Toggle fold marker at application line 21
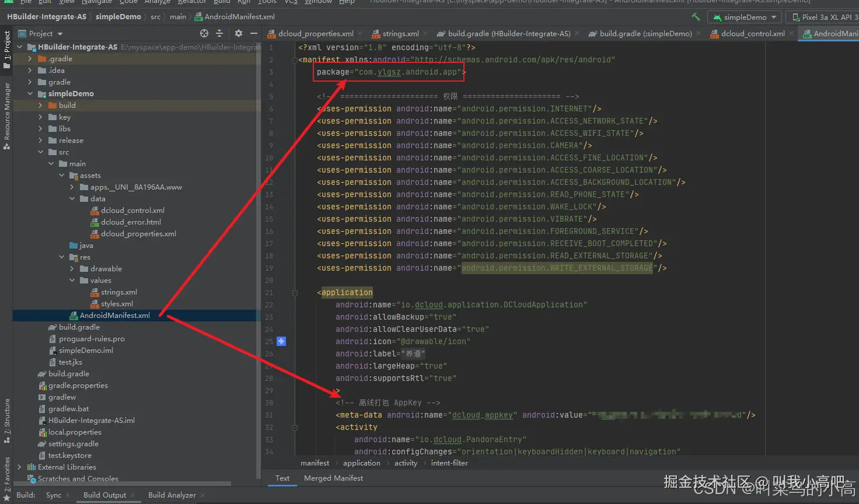Image resolution: width=859 pixels, height=504 pixels. pos(295,293)
